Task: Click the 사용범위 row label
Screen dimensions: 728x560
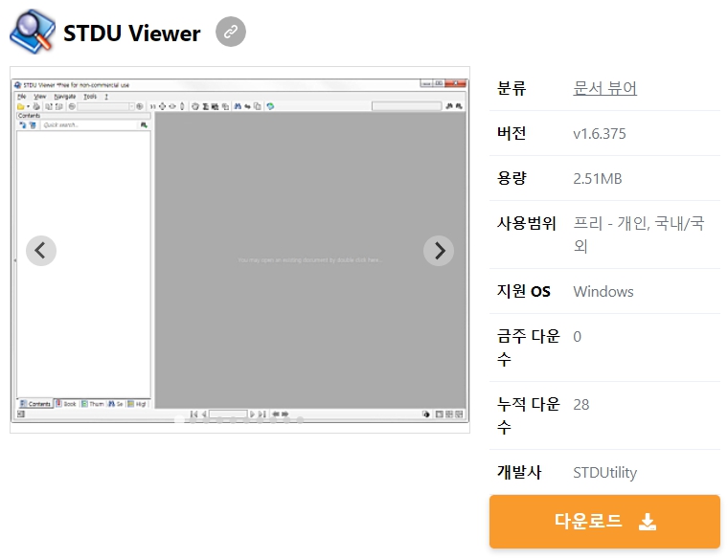Action: pyautogui.click(x=527, y=223)
